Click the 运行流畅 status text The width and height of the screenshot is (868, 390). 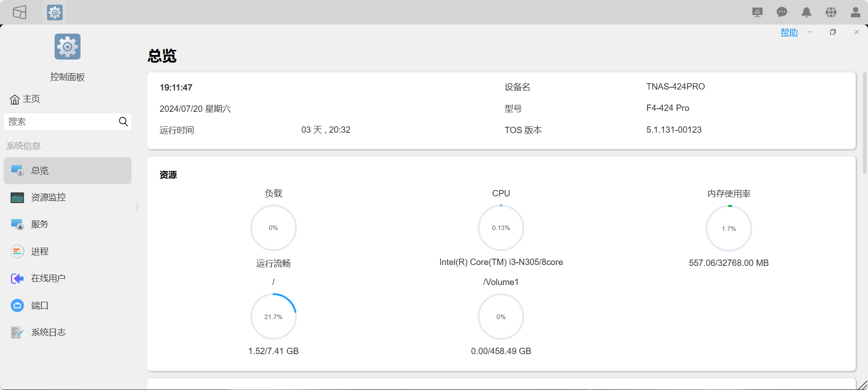[273, 263]
